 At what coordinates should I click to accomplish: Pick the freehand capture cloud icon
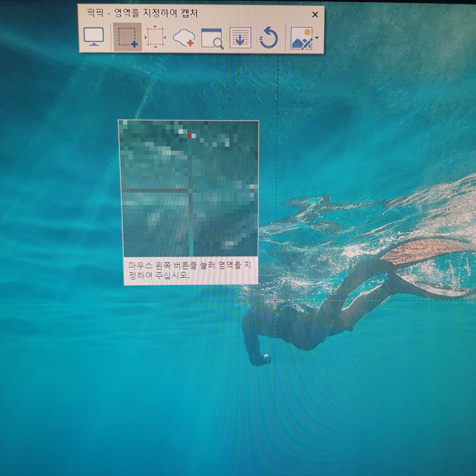coord(184,38)
